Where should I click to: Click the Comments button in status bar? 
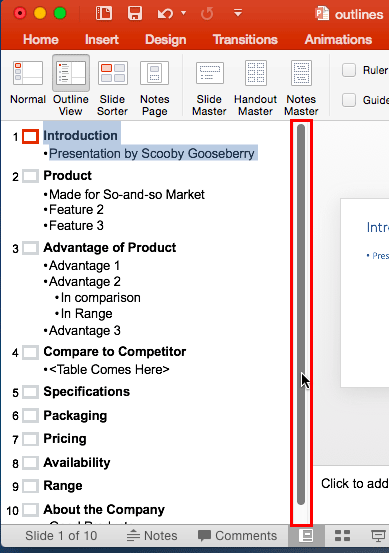237,535
